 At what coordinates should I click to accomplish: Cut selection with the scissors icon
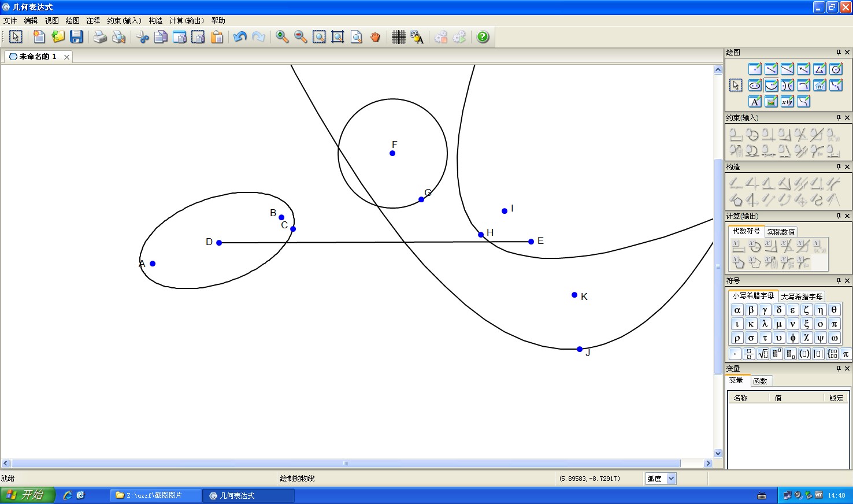pyautogui.click(x=142, y=37)
